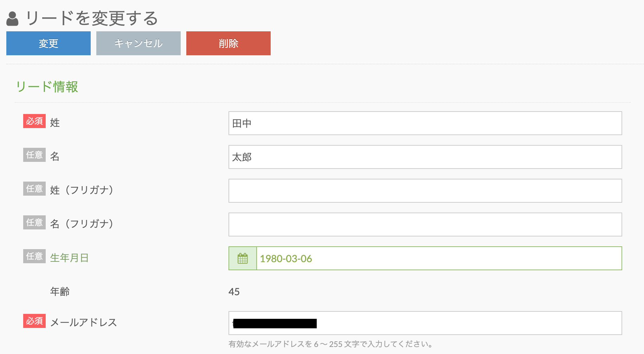Click the email length hint text
Viewport: 644px width, 354px height.
[330, 344]
